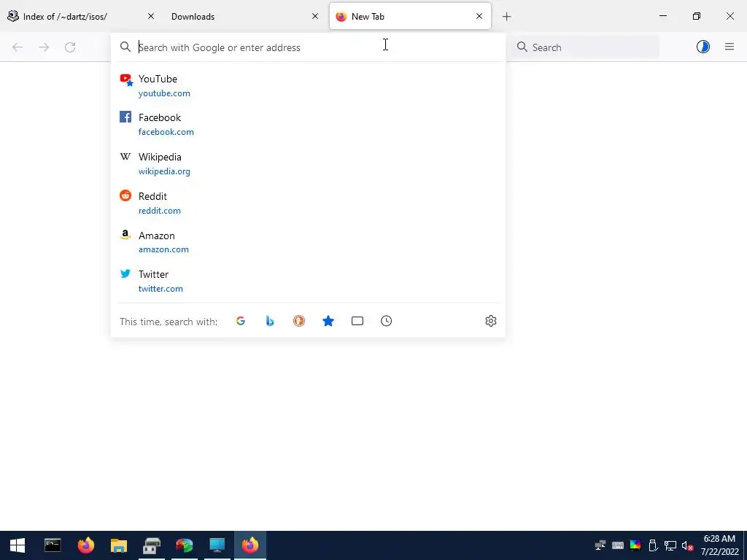
Task: Close the Index of /~dartz/isos/ tab
Action: [151, 16]
